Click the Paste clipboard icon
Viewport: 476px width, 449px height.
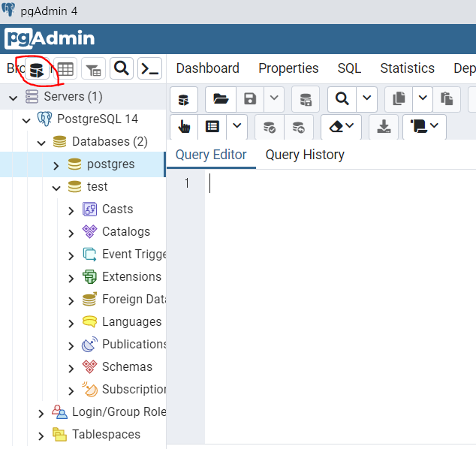(x=447, y=99)
